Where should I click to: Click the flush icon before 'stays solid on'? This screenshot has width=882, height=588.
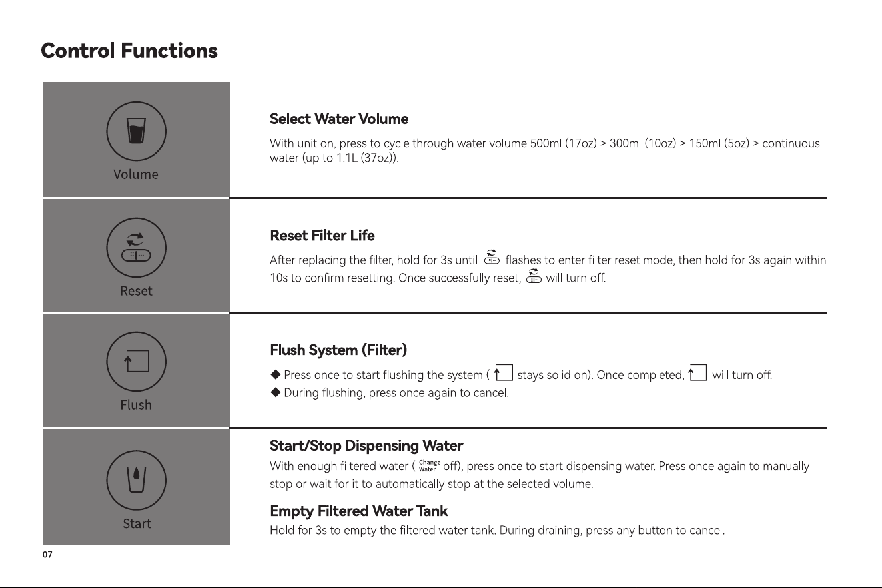click(x=504, y=373)
